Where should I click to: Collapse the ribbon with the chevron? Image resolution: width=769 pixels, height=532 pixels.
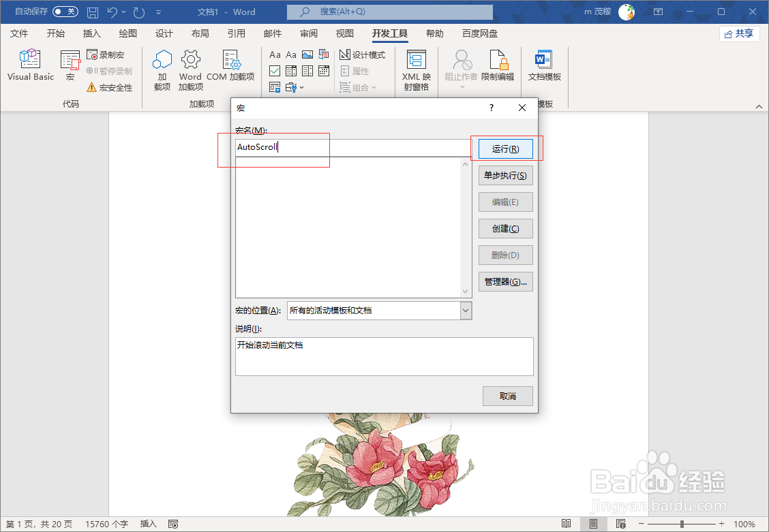point(759,106)
